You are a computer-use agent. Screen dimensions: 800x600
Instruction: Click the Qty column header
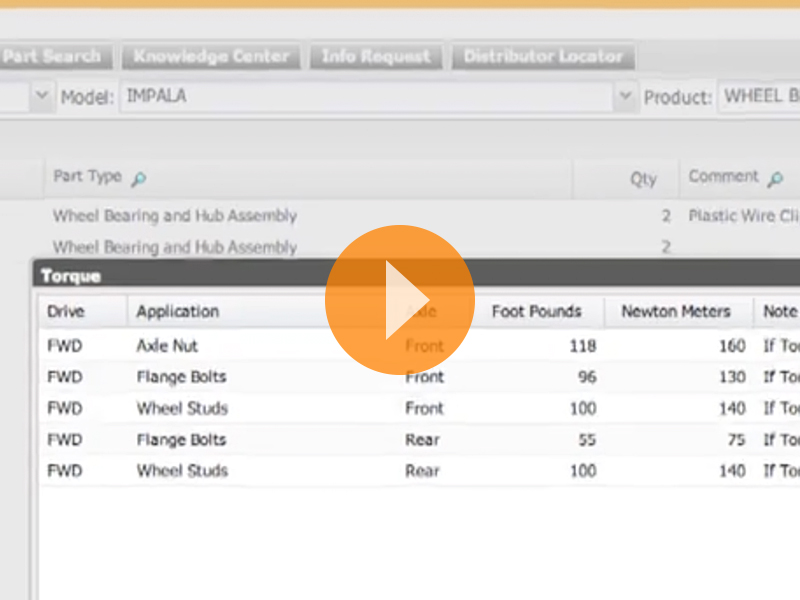point(643,179)
